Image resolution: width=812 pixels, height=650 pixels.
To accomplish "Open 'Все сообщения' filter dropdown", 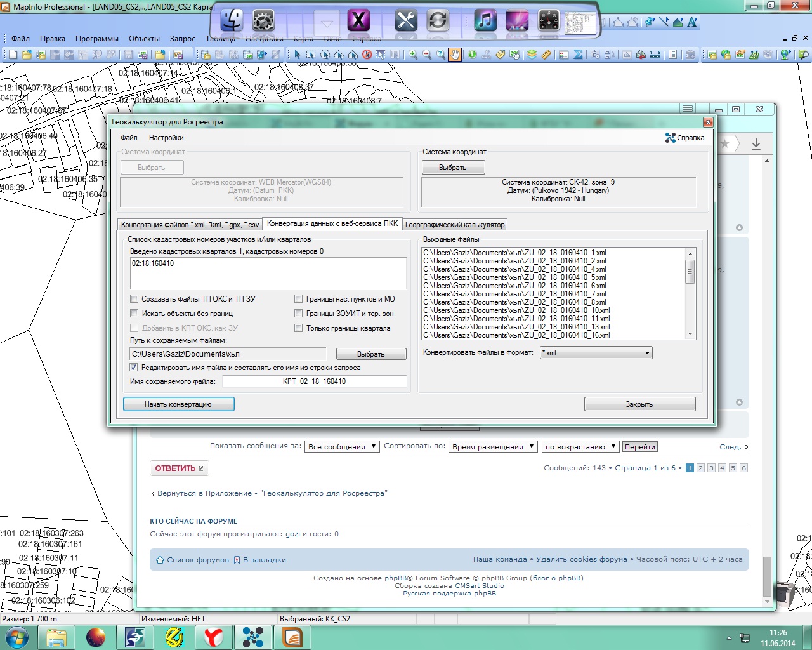I will [x=342, y=447].
